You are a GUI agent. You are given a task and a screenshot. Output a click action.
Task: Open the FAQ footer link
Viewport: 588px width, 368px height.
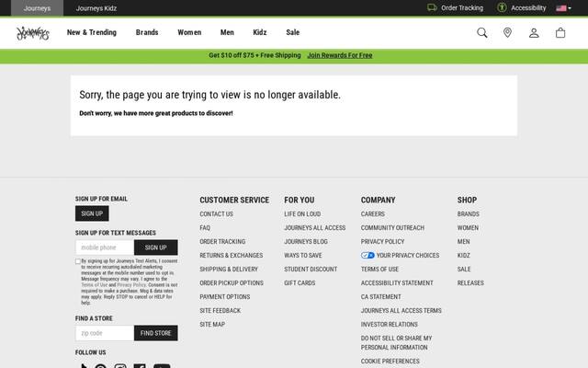[205, 228]
